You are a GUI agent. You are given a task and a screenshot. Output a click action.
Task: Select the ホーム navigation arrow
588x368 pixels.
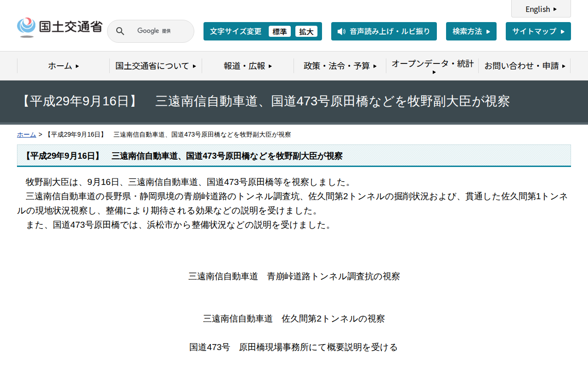pyautogui.click(x=77, y=66)
